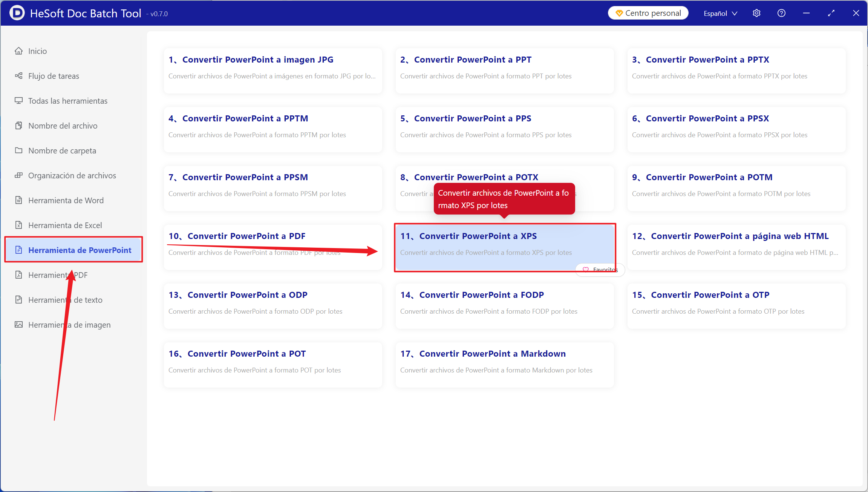
Task: Select Herramienta de imagen in the sidebar
Action: click(73, 325)
